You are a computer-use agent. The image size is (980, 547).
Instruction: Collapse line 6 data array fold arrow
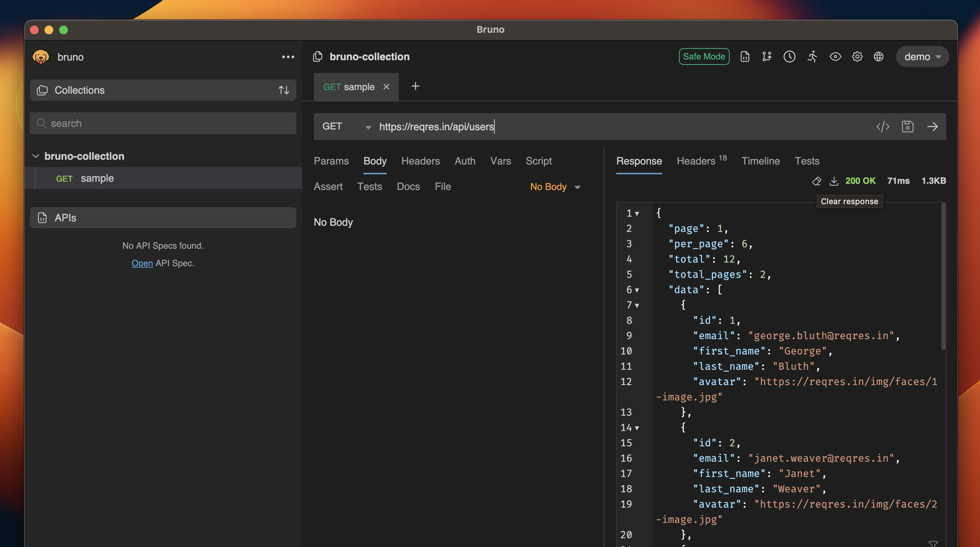[637, 290]
